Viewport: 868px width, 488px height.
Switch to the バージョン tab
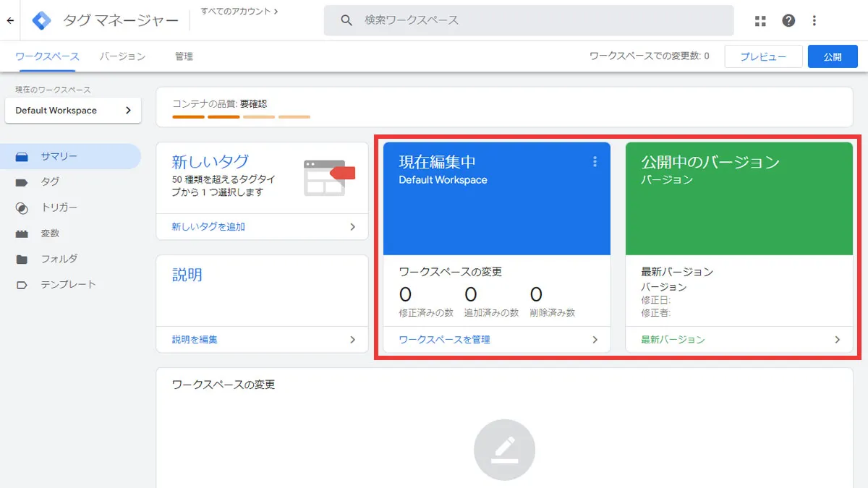pos(122,56)
